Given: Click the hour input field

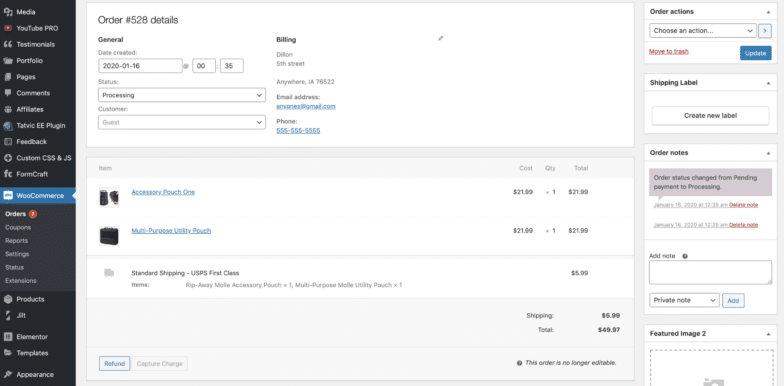Looking at the screenshot, I should pos(204,66).
